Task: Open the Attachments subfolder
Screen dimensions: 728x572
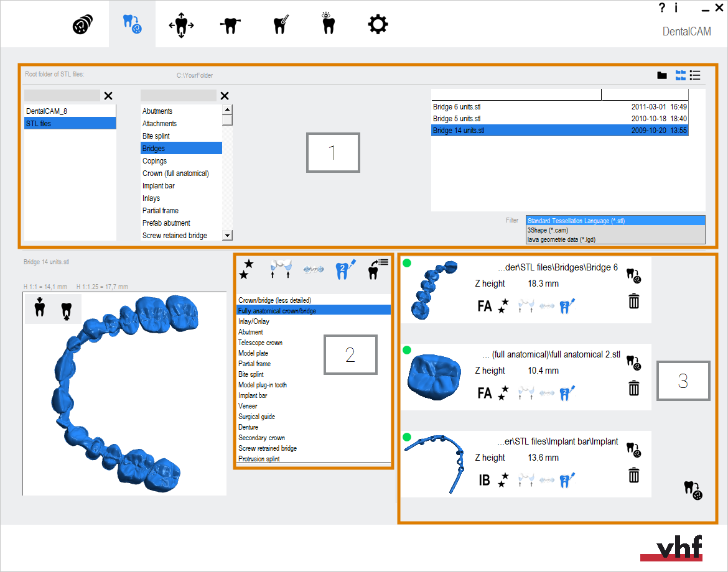Action: [x=181, y=124]
